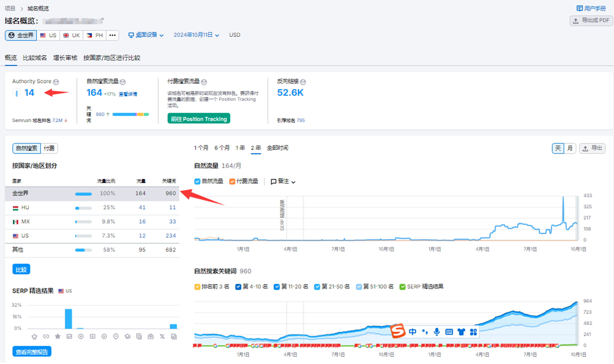Image resolution: width=614 pixels, height=364 pixels.
Task: Expand the 备注 notes dropdown
Action: click(283, 181)
